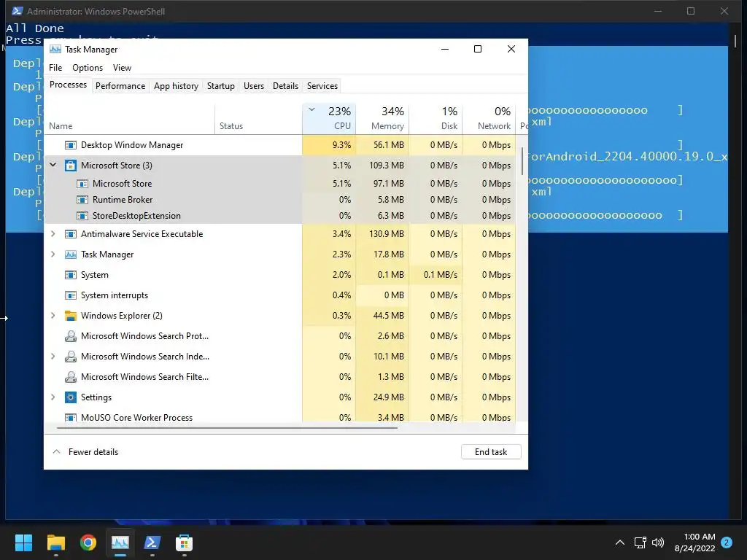Click the Runtime Broker process icon
Screen dimensions: 747x560
[x=82, y=200]
